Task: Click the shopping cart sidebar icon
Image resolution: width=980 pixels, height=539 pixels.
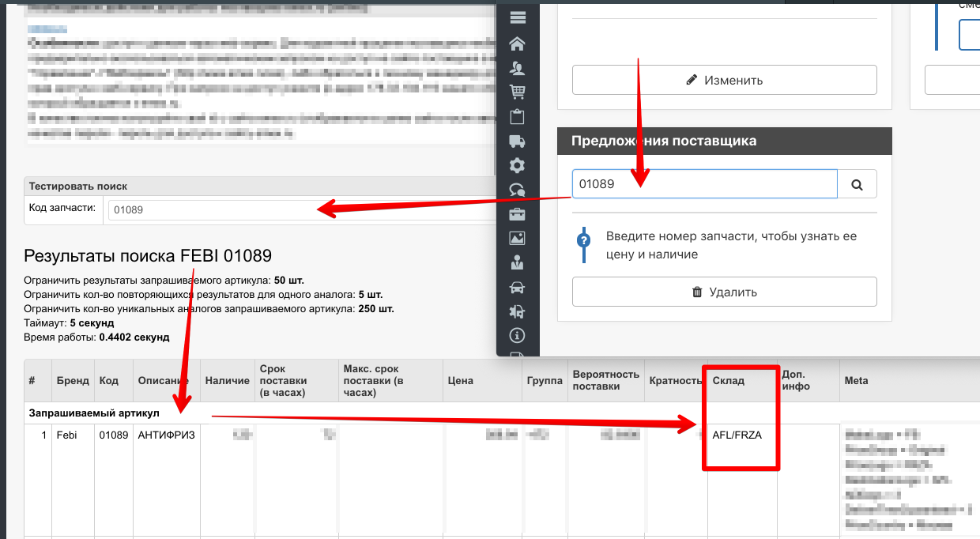Action: click(518, 92)
